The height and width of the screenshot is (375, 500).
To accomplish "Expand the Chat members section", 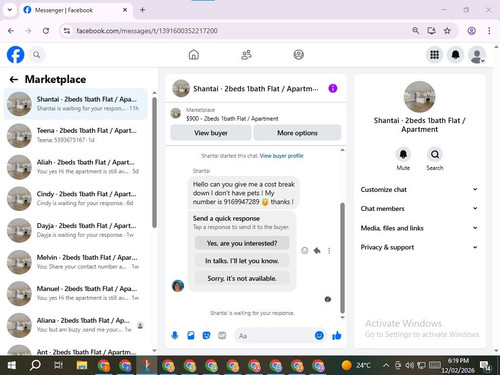I will (419, 208).
